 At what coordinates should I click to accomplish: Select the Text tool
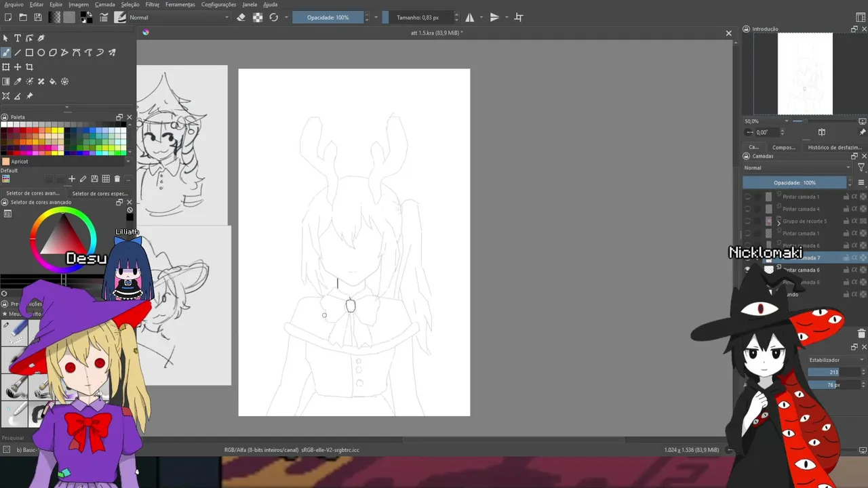[18, 39]
